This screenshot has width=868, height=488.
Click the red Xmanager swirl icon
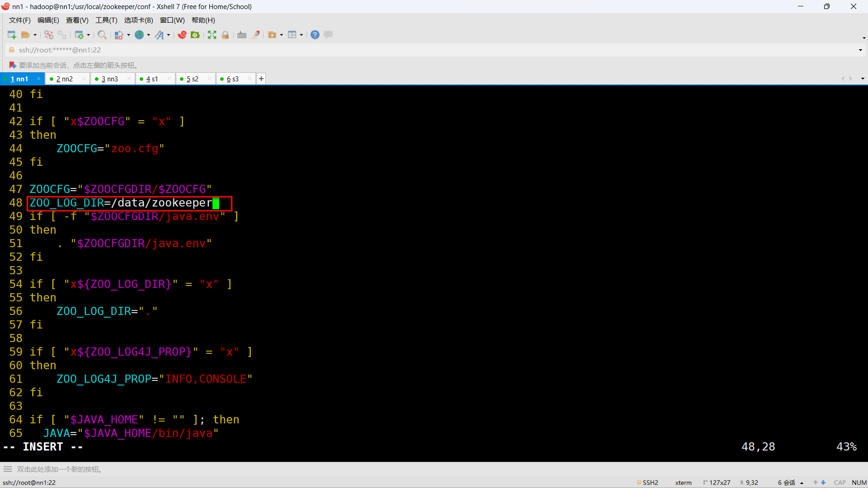[x=182, y=35]
